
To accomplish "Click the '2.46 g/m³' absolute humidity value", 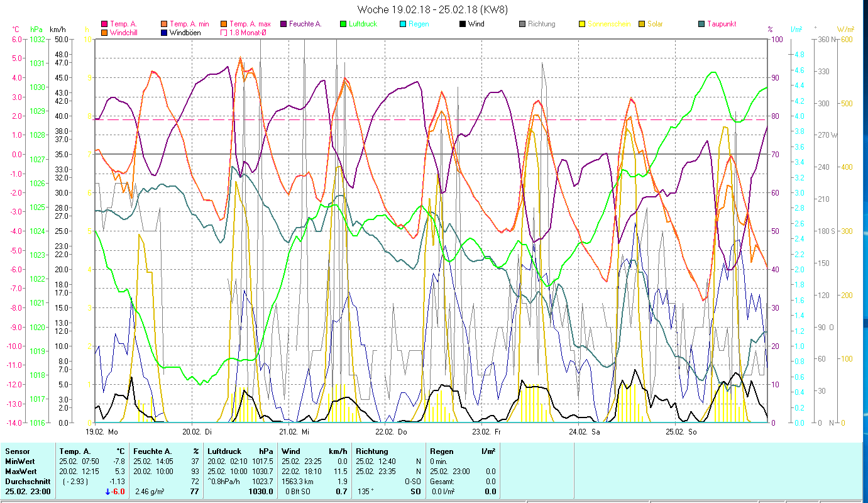I will click(150, 492).
